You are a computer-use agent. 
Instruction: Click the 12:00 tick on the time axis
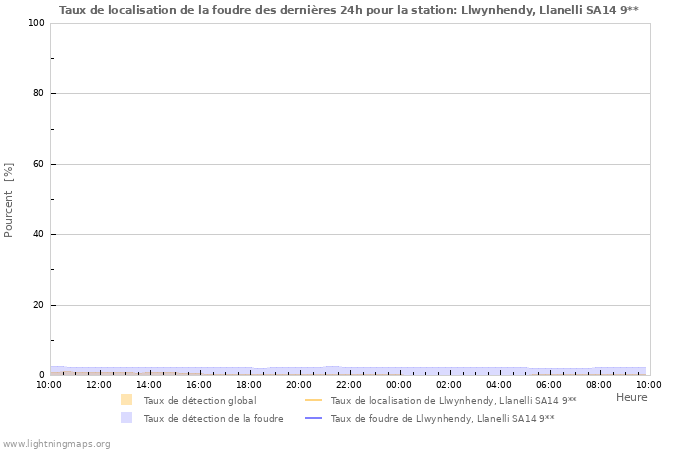pyautogui.click(x=99, y=384)
